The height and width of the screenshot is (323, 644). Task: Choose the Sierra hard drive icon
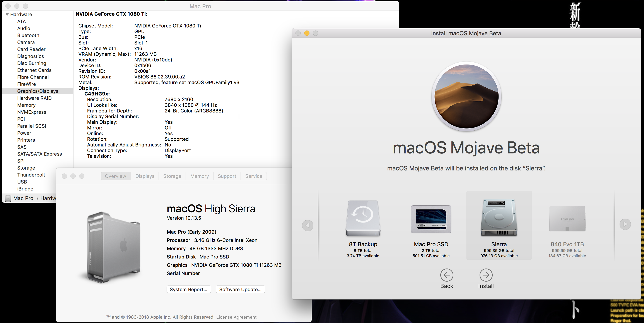(x=499, y=218)
